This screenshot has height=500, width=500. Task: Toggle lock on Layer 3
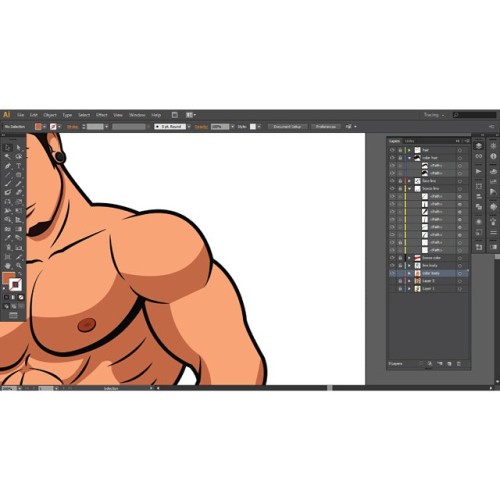[x=400, y=281]
